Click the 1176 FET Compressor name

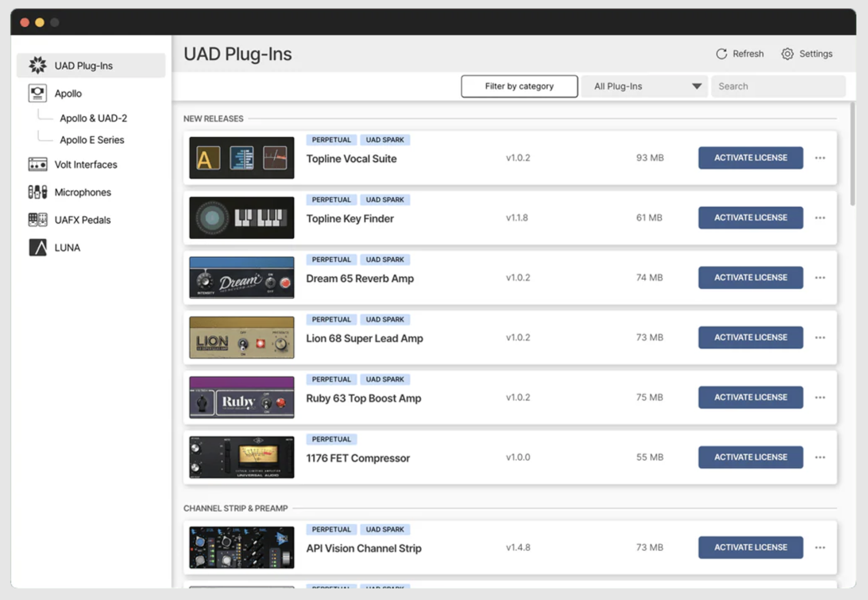point(358,458)
